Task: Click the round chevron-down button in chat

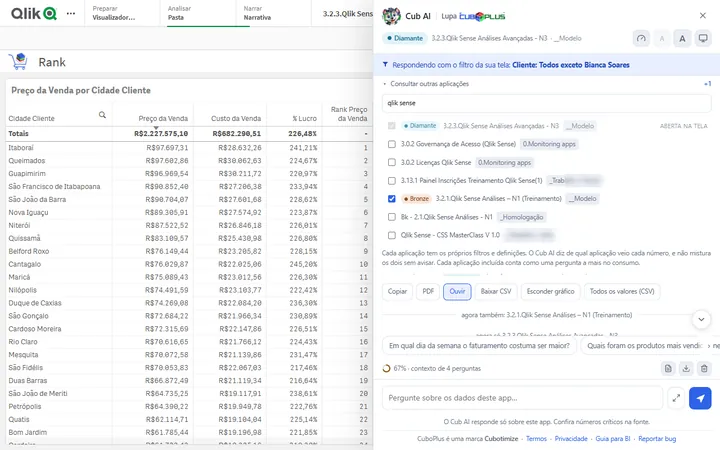Action: coord(701,319)
